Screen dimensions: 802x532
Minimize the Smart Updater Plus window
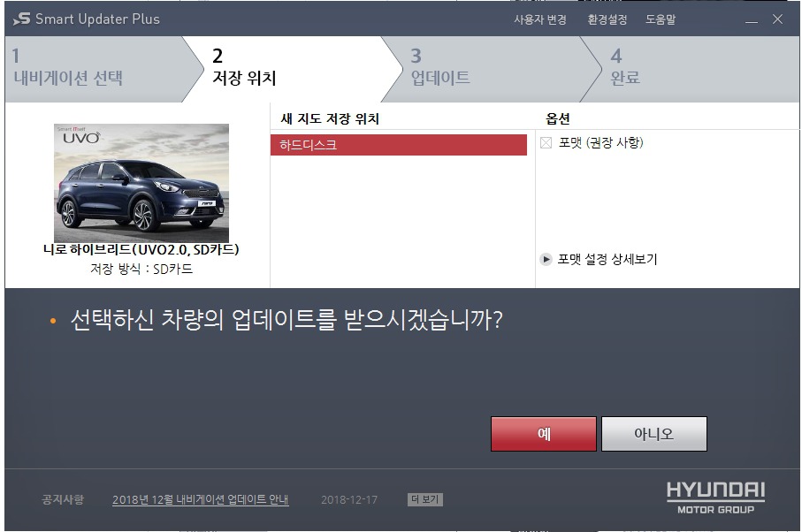pyautogui.click(x=751, y=20)
